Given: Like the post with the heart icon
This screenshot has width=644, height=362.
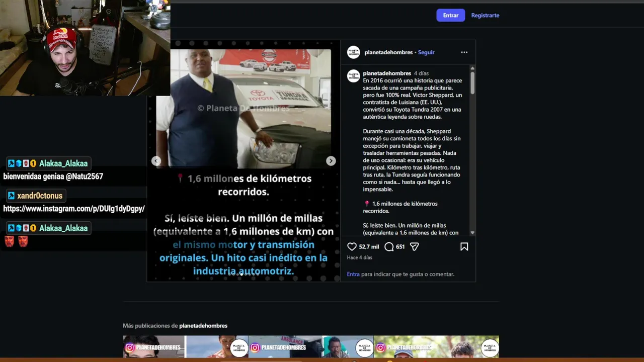Looking at the screenshot, I should coord(352,246).
